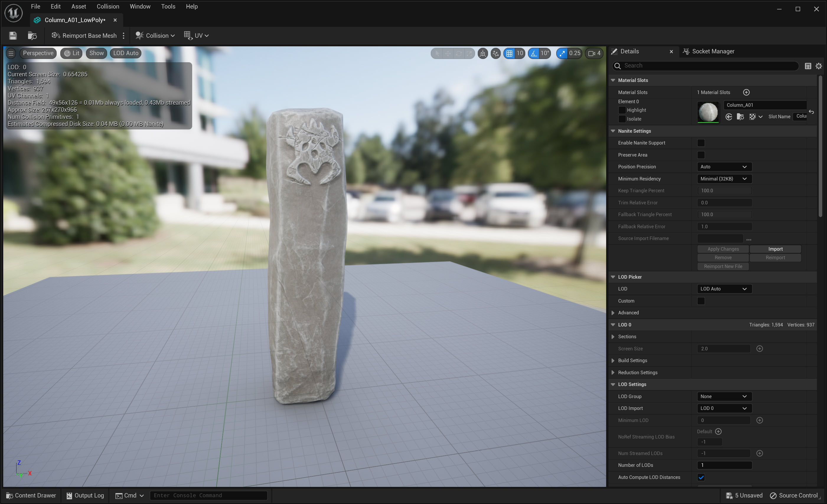827x504 pixels.
Task: Open the viewport hamburger options menu
Action: pos(11,53)
